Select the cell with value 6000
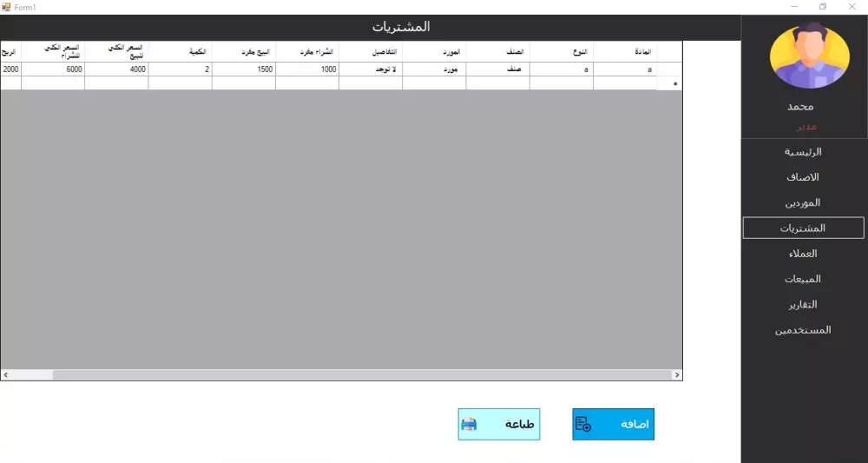Viewport: 868px width, 463px height. point(53,69)
